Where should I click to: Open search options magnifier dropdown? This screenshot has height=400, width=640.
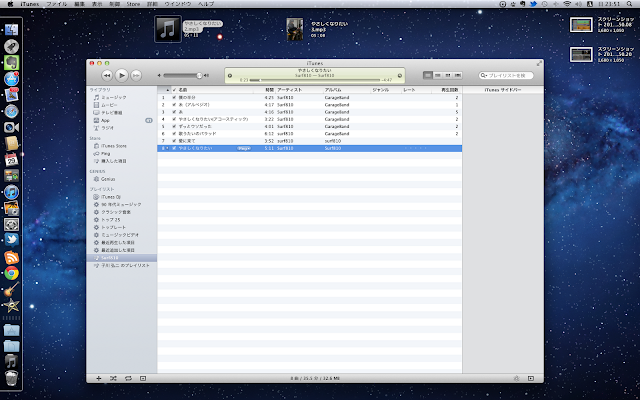pyautogui.click(x=484, y=76)
